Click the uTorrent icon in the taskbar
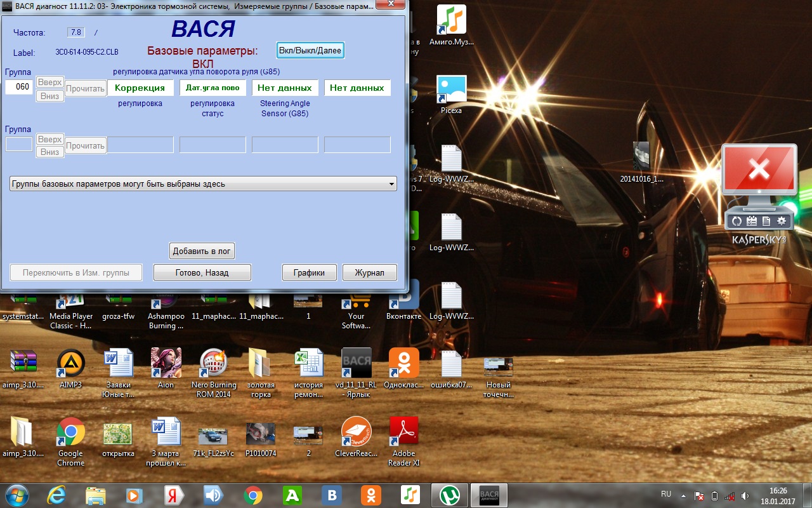The width and height of the screenshot is (812, 508). pos(450,495)
